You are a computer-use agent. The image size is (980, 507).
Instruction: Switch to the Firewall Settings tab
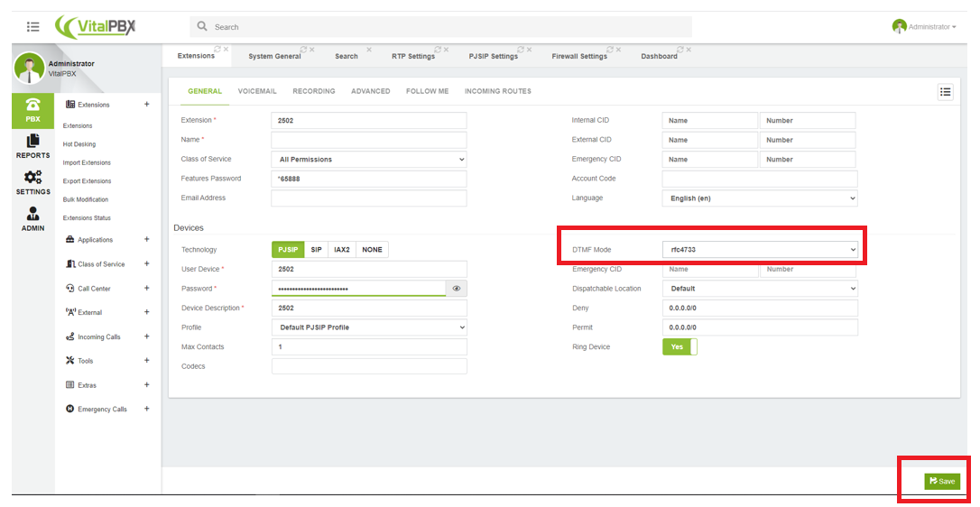579,56
